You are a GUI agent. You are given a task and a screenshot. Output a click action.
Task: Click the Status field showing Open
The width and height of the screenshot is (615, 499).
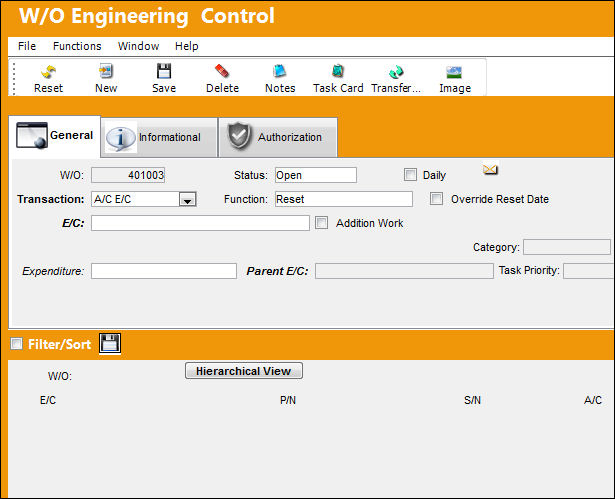(316, 175)
